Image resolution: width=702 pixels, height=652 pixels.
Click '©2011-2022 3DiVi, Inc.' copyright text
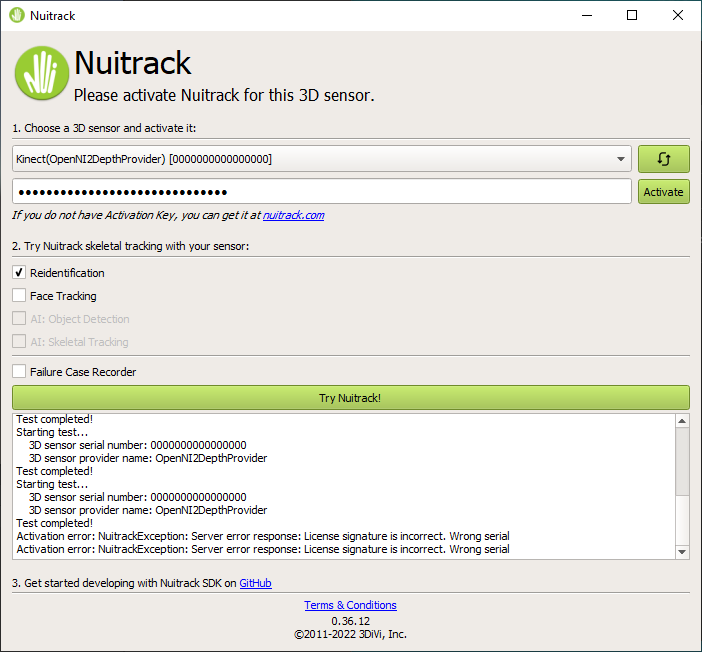click(x=350, y=634)
